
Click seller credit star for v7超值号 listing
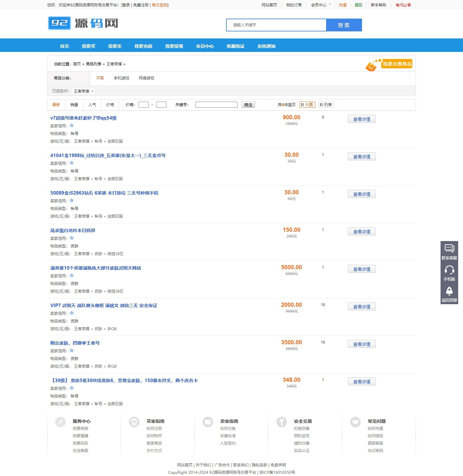[x=72, y=126]
